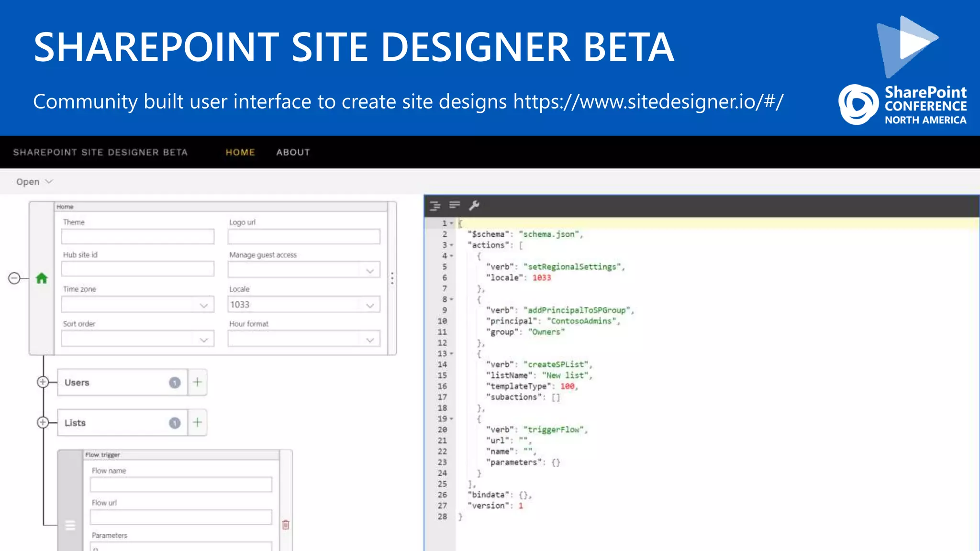Fold JSON at line 1 arrow
Viewport: 980px width, 551px height.
pos(451,223)
